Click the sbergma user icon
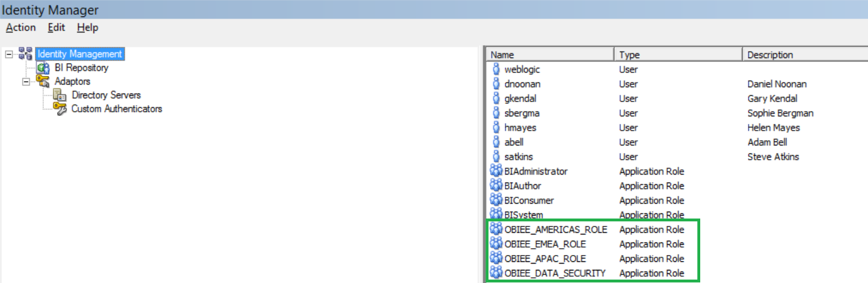Image resolution: width=868 pixels, height=283 pixels. (496, 113)
